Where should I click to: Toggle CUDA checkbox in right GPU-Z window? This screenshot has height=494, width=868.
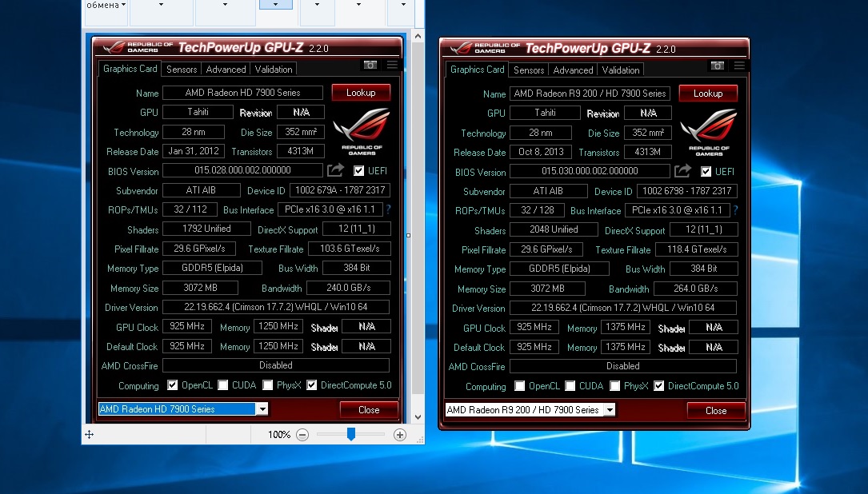pos(570,386)
